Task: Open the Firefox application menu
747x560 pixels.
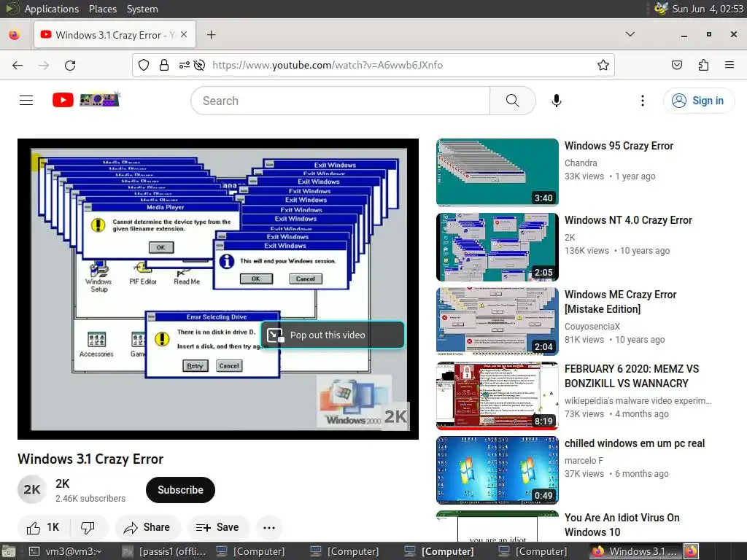Action: click(729, 65)
